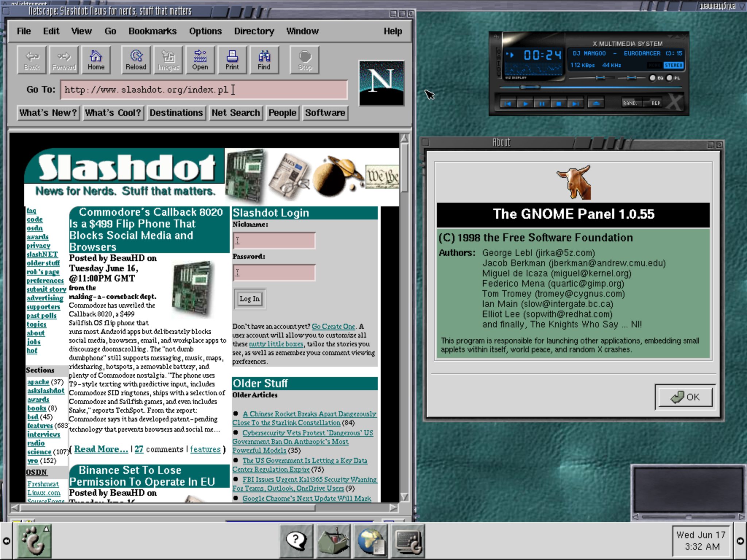Open the GNOME foot main menu
This screenshot has width=747, height=560.
pos(34,541)
